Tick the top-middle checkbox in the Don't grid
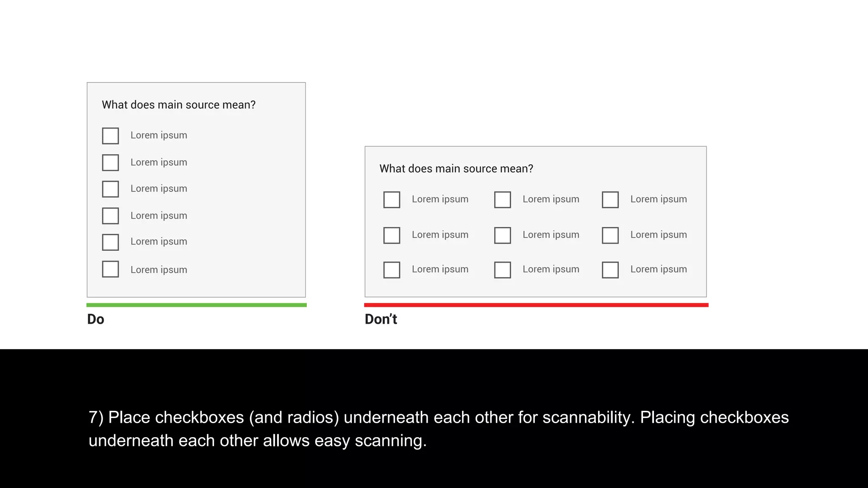The image size is (868, 488). click(x=502, y=200)
